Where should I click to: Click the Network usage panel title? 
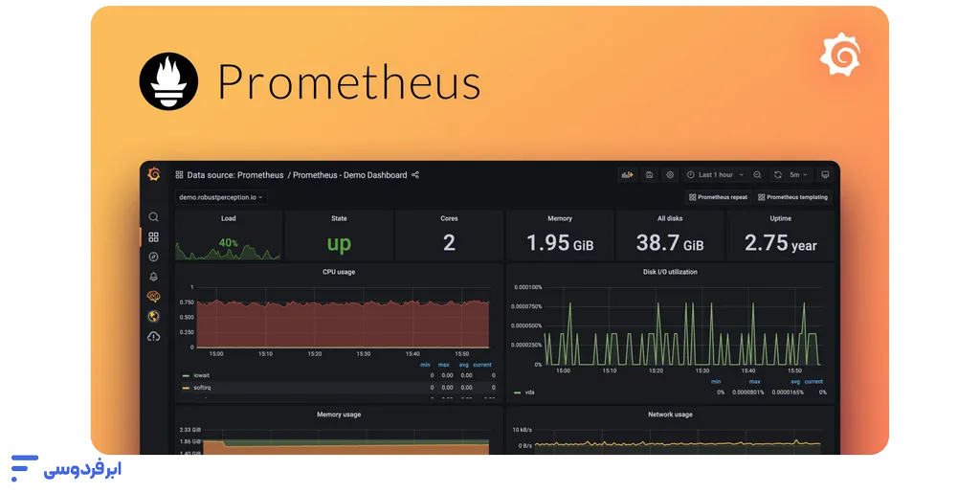point(670,415)
